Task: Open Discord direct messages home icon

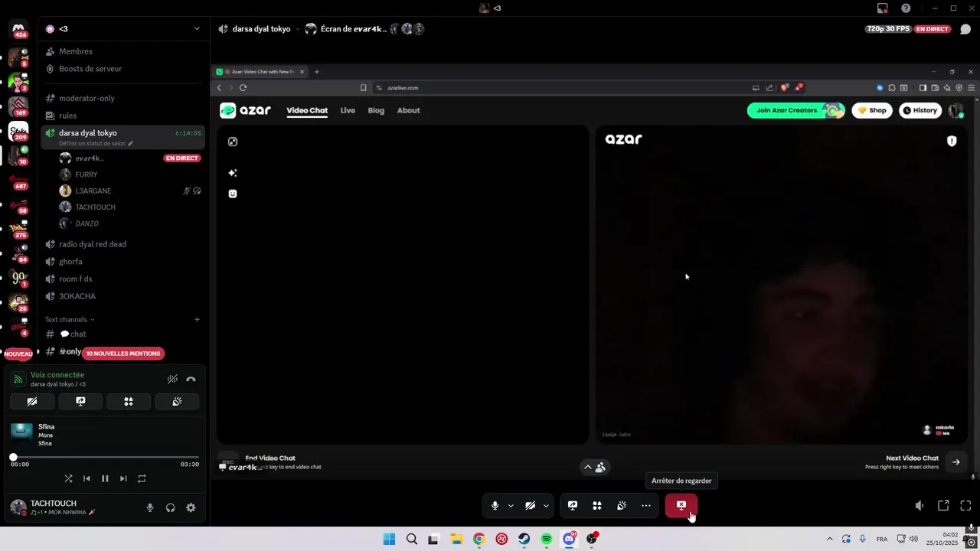Action: (x=18, y=29)
